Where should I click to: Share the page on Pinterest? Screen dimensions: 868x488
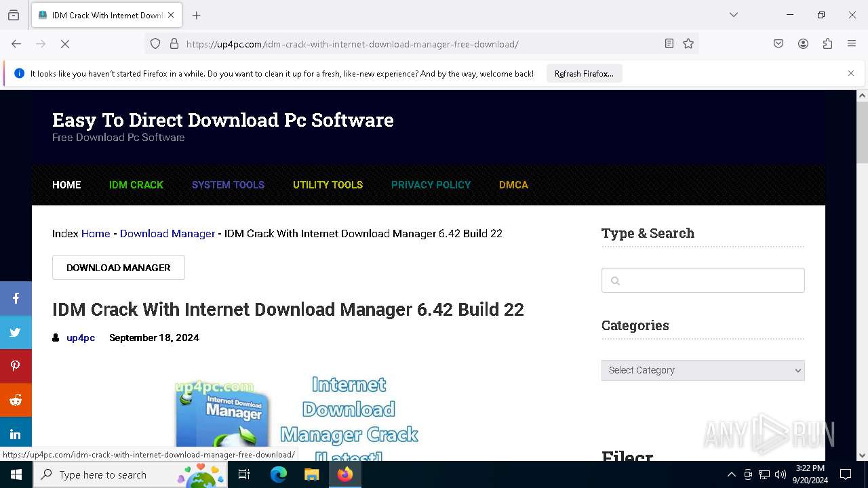(16, 366)
